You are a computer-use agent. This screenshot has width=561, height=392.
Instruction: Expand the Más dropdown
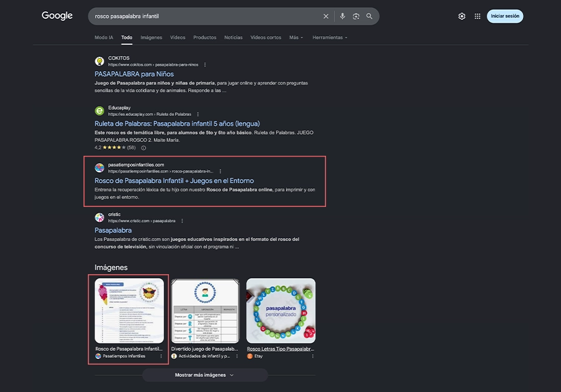pyautogui.click(x=296, y=37)
